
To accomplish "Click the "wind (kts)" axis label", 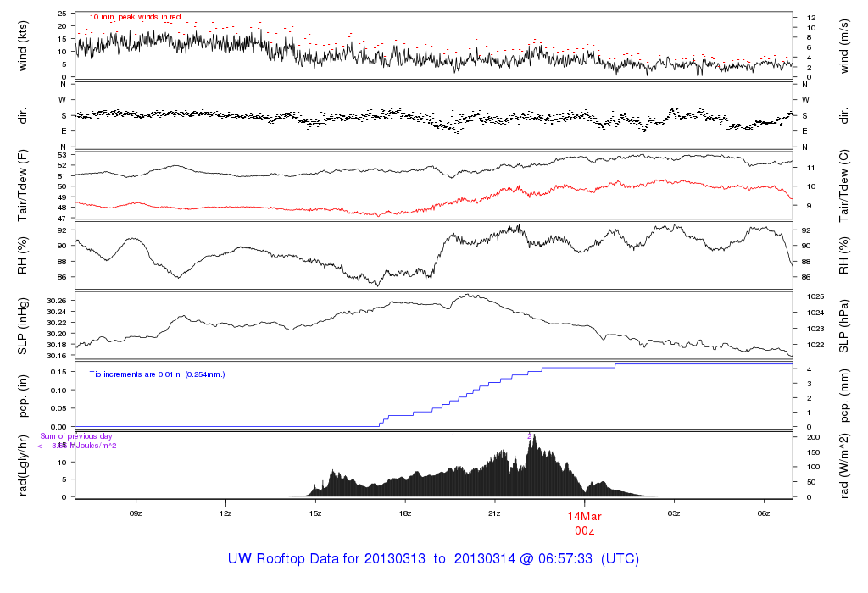I will [23, 46].
